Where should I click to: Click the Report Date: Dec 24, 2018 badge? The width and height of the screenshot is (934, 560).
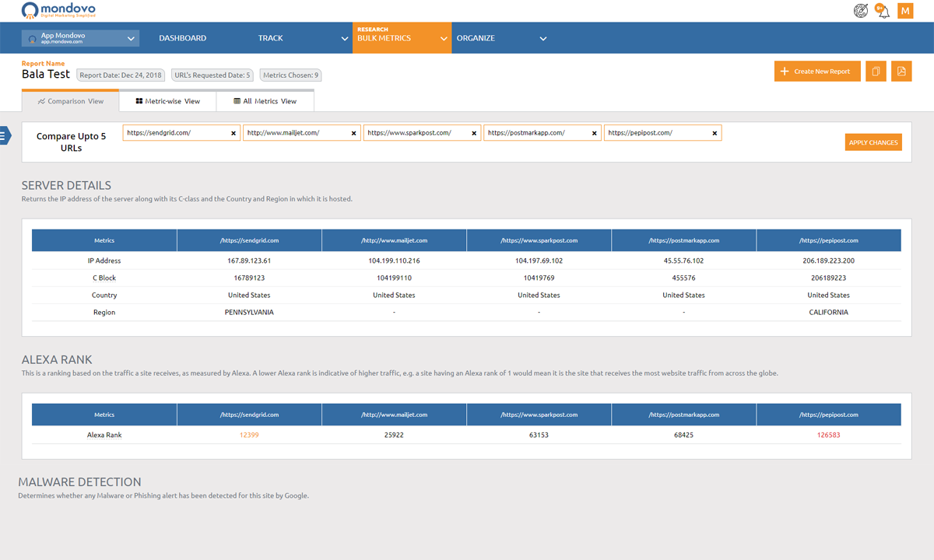[121, 75]
